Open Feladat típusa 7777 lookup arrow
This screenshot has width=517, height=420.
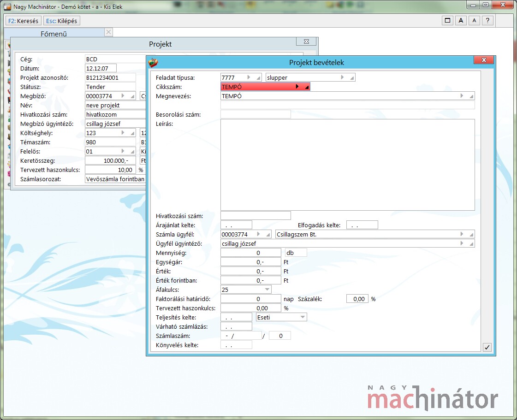pos(249,77)
